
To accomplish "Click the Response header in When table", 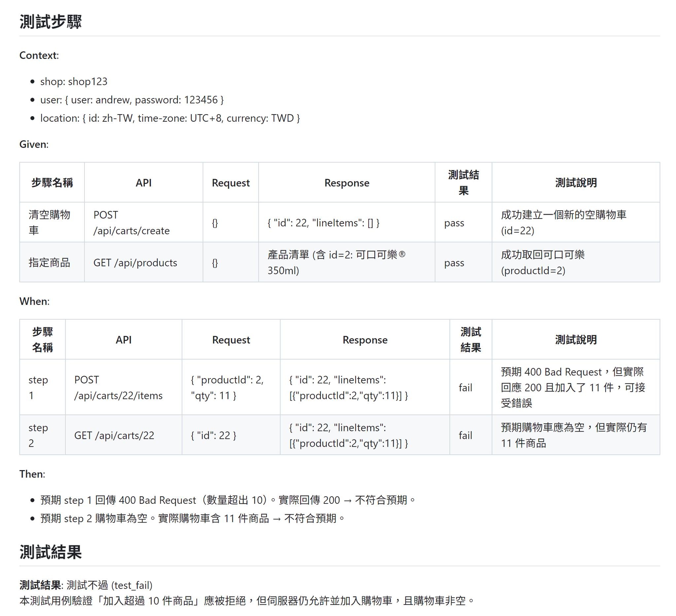I will point(365,340).
